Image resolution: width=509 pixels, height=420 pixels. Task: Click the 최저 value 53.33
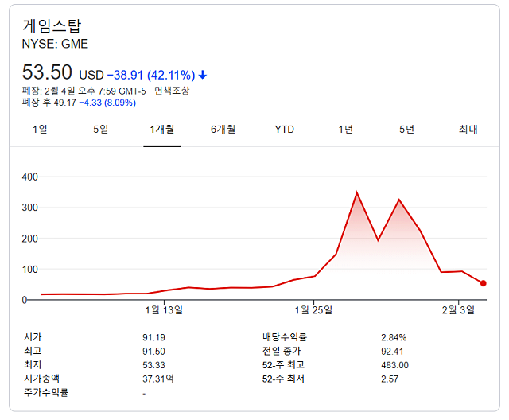point(153,365)
